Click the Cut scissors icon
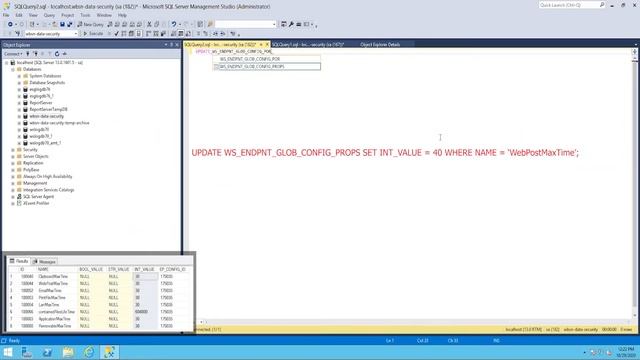640x360 pixels. click(149, 24)
